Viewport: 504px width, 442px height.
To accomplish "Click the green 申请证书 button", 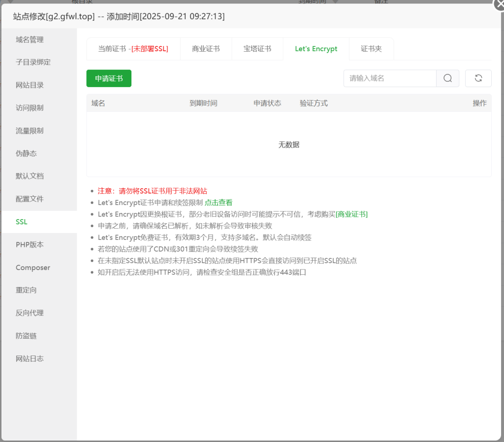I will click(x=109, y=78).
